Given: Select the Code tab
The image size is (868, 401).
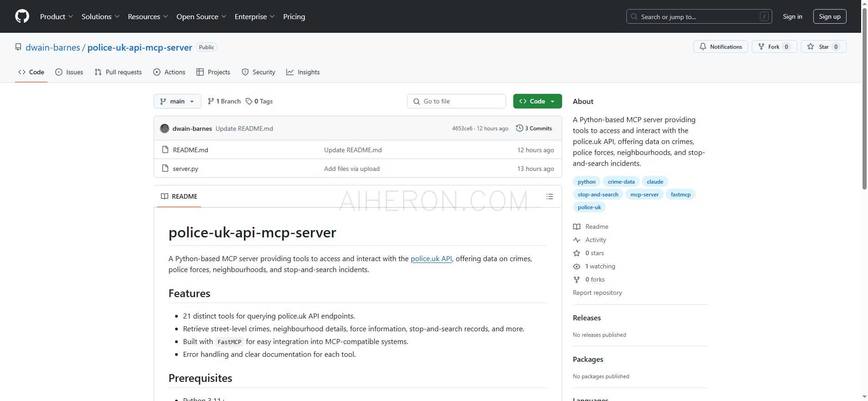Looking at the screenshot, I should 31,72.
